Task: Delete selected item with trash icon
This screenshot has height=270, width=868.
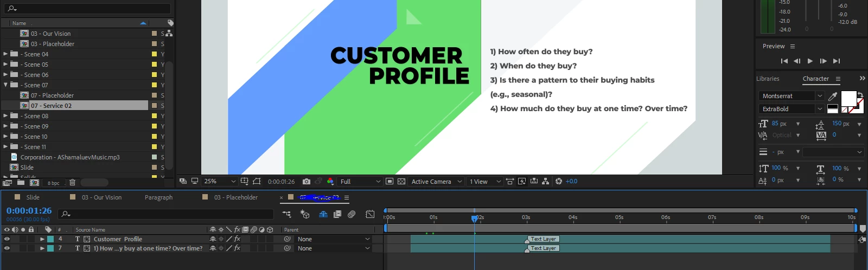Action: coord(72,183)
